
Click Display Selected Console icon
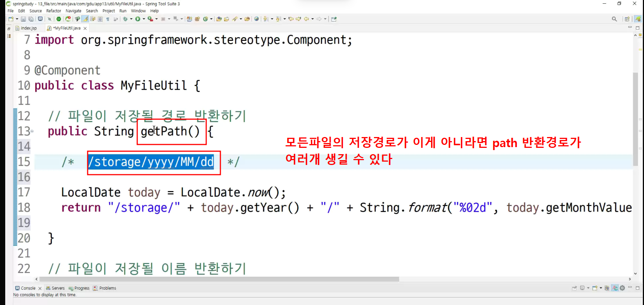pyautogui.click(x=582, y=288)
